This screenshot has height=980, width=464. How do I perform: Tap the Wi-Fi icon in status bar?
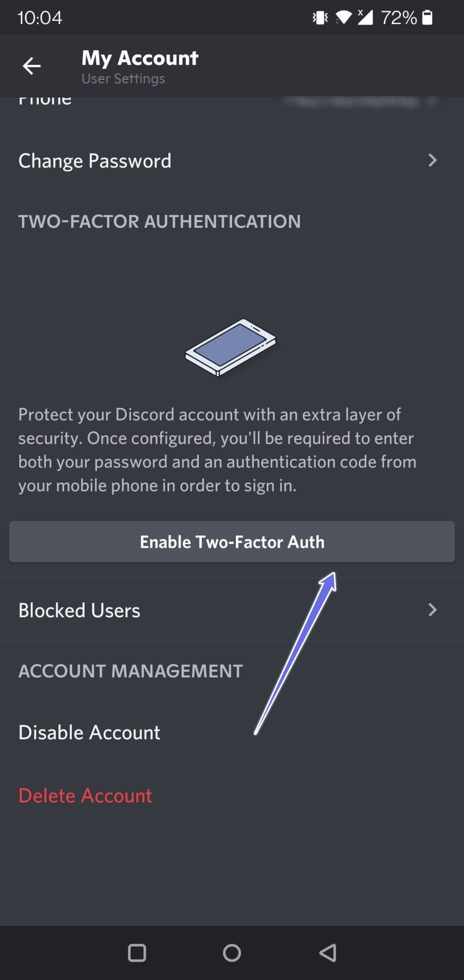click(343, 18)
